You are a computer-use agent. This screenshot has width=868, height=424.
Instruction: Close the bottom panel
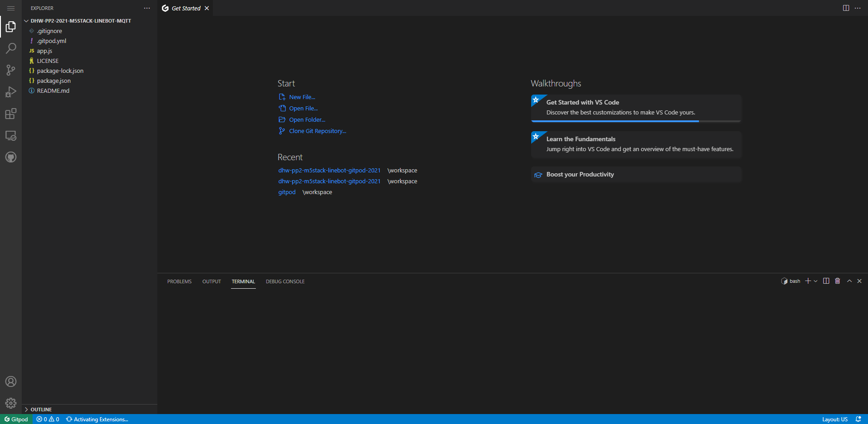tap(859, 281)
